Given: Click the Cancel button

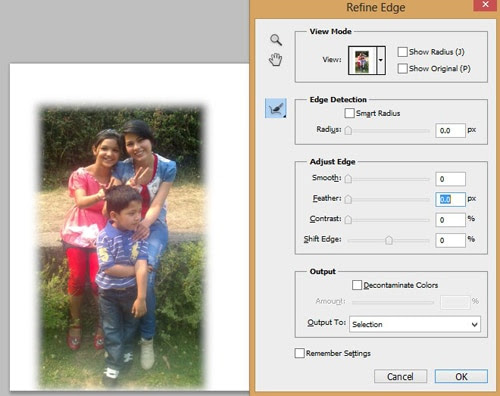Looking at the screenshot, I should (400, 376).
